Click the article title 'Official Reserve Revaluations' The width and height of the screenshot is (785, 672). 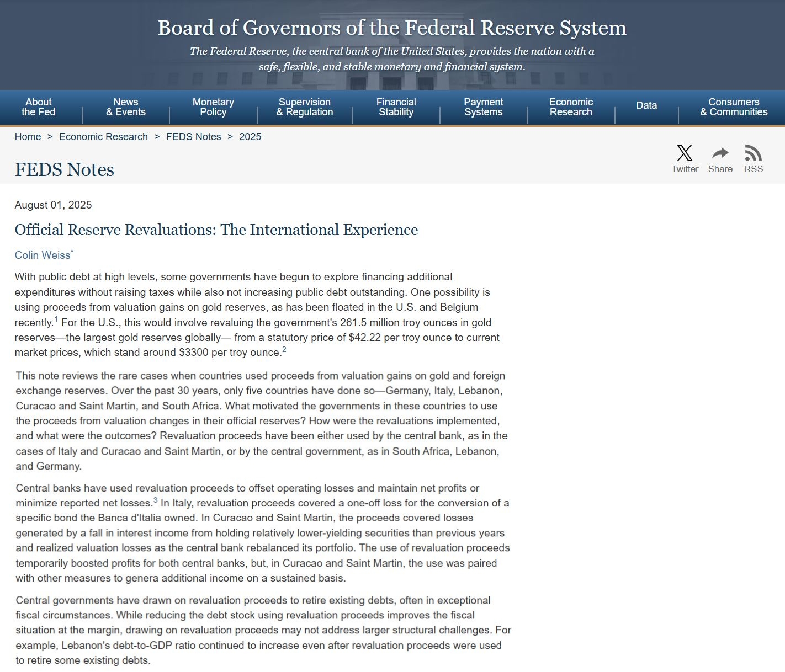pyautogui.click(x=216, y=230)
